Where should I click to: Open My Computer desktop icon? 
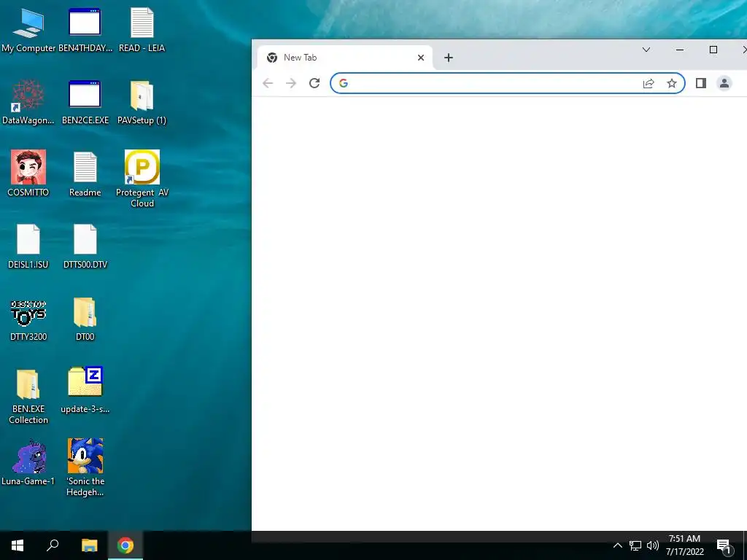[x=28, y=30]
